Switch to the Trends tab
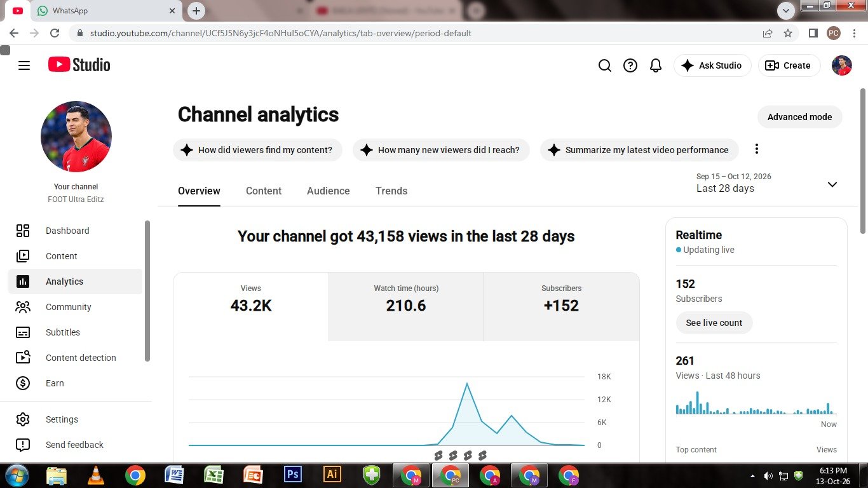The height and width of the screenshot is (488, 868). pyautogui.click(x=391, y=191)
